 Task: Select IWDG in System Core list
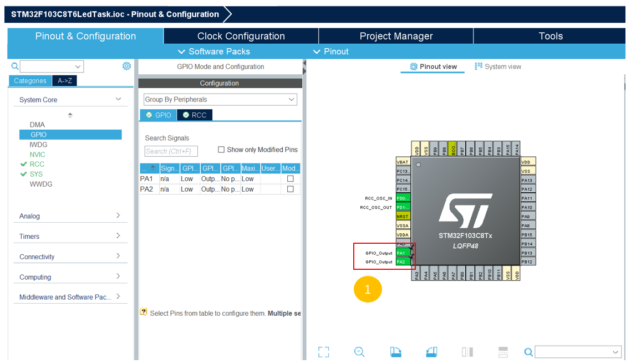[38, 144]
